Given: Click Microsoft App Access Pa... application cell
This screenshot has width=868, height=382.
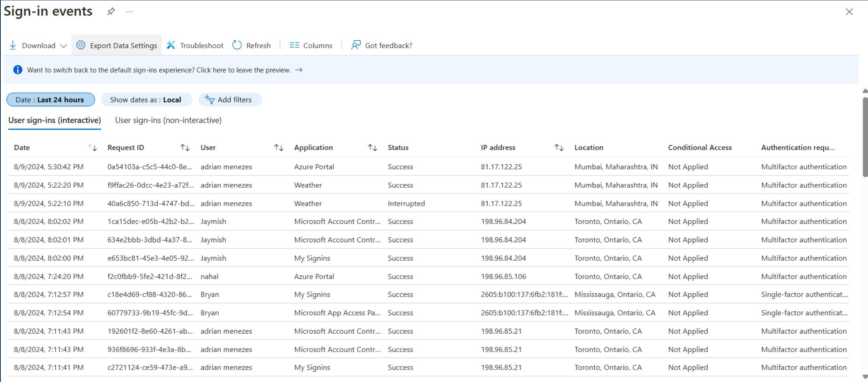Looking at the screenshot, I should pos(337,313).
